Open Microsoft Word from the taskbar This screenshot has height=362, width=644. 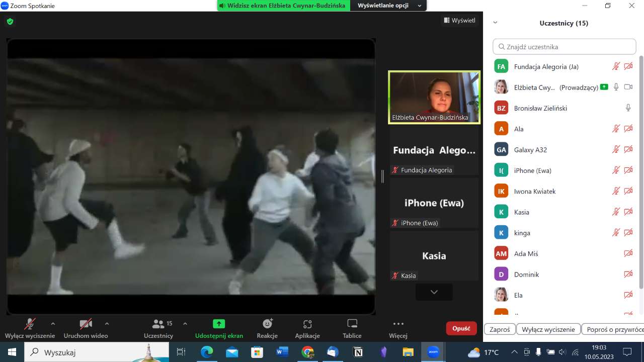[282, 352]
